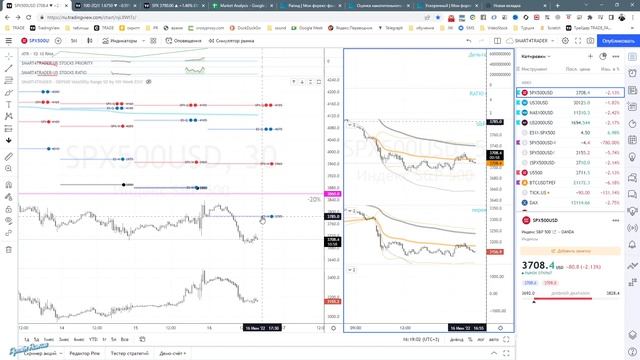Viewport: 640px width, 360px height.
Task: Change the SPX500U symbol in top toolbar
Action: 36,41
